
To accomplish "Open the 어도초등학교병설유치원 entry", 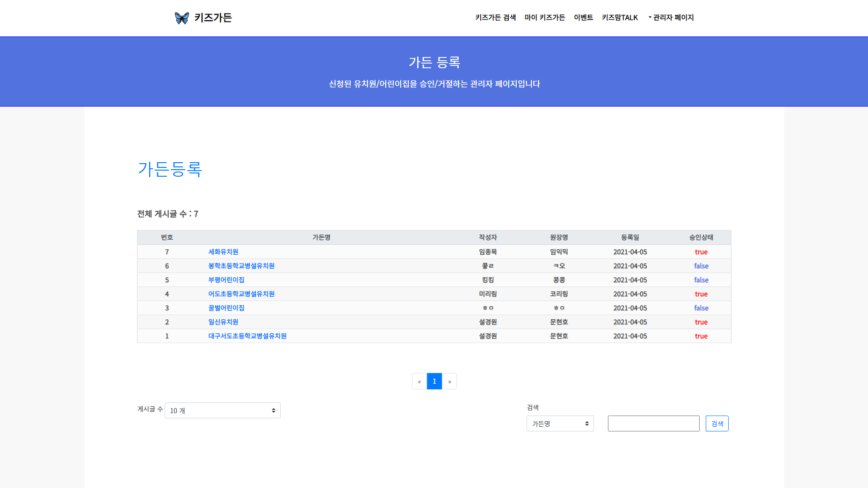I will 241,294.
